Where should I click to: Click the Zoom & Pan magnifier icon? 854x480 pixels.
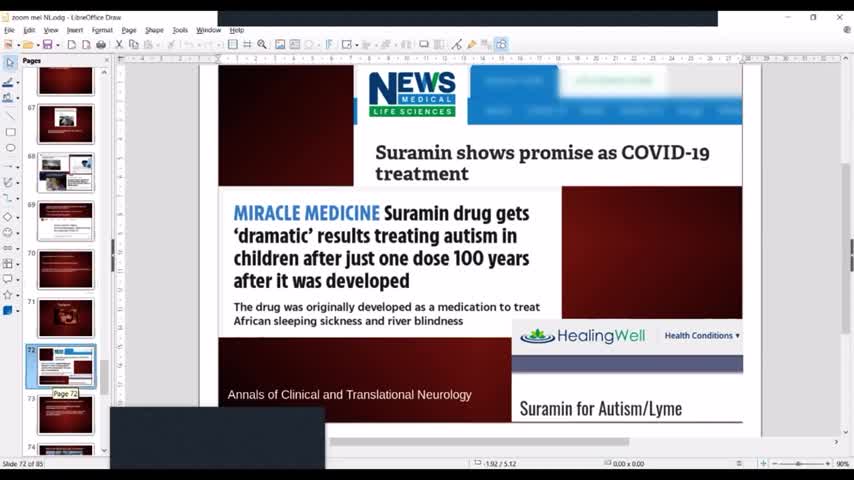[262, 45]
